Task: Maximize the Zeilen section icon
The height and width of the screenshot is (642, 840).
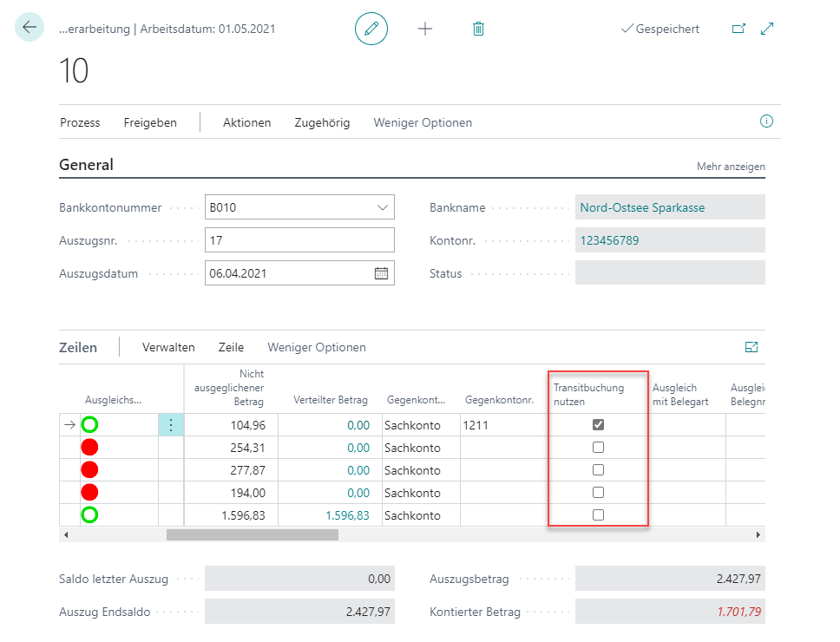Action: 751,347
